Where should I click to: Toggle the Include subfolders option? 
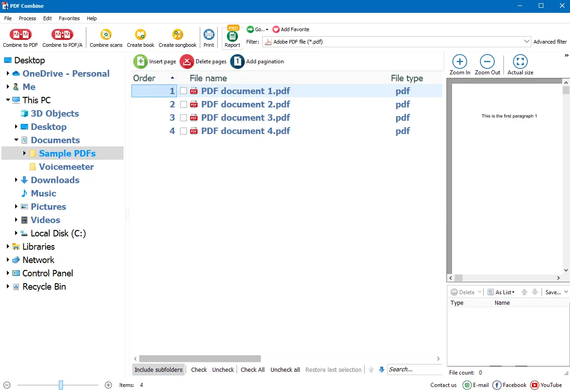coord(158,370)
